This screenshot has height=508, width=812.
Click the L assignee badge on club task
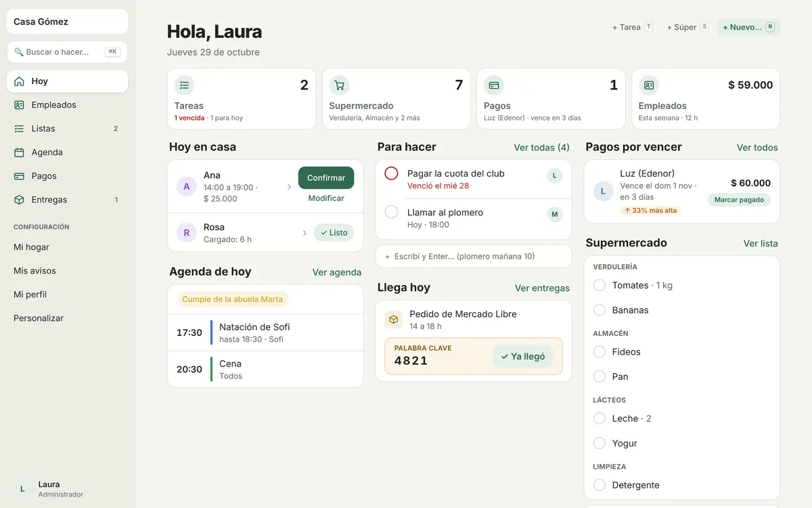point(555,176)
